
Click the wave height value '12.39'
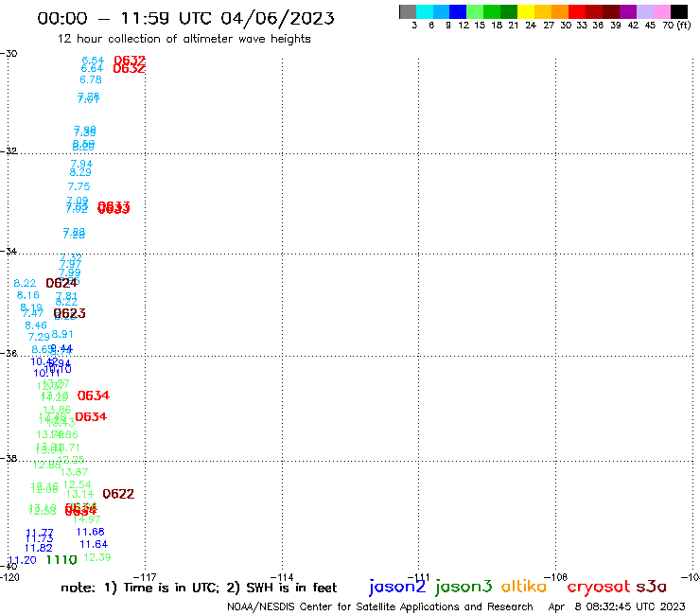(x=97, y=557)
